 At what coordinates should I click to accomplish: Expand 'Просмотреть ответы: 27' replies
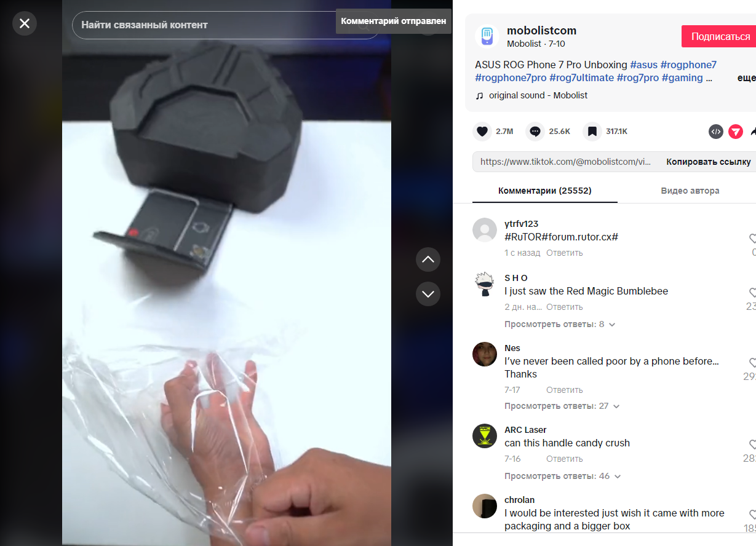pyautogui.click(x=562, y=406)
